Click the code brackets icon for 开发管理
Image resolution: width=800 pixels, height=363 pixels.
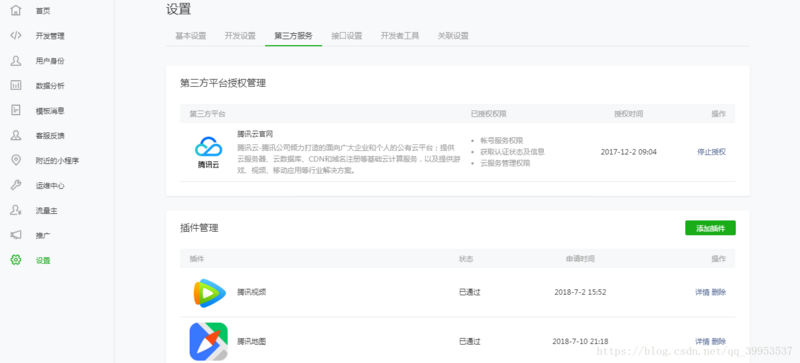pos(16,35)
